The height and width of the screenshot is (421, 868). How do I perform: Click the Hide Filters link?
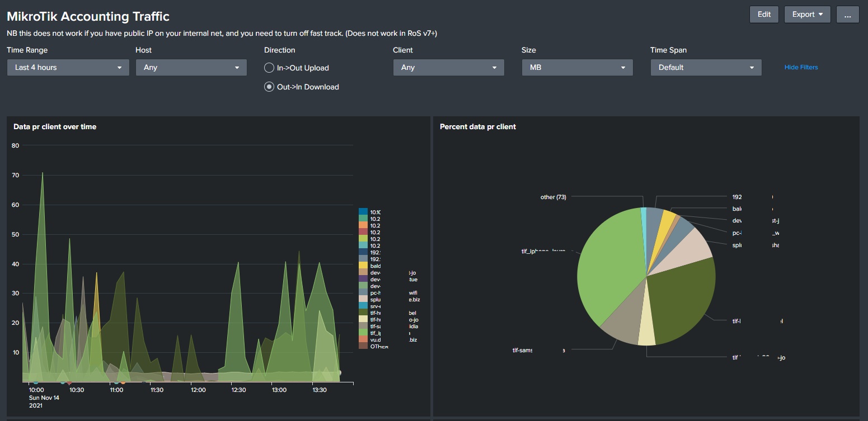coord(801,67)
